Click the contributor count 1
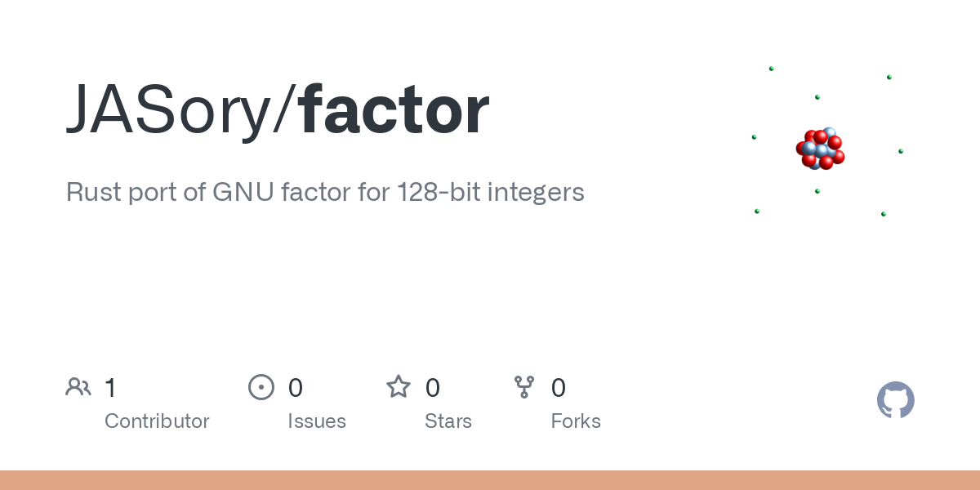Viewport: 980px width, 490px height. pyautogui.click(x=110, y=388)
